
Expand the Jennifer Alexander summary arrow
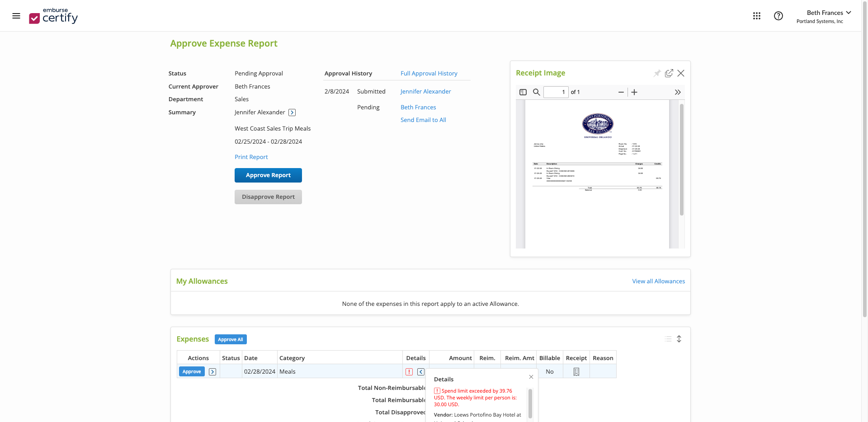292,112
